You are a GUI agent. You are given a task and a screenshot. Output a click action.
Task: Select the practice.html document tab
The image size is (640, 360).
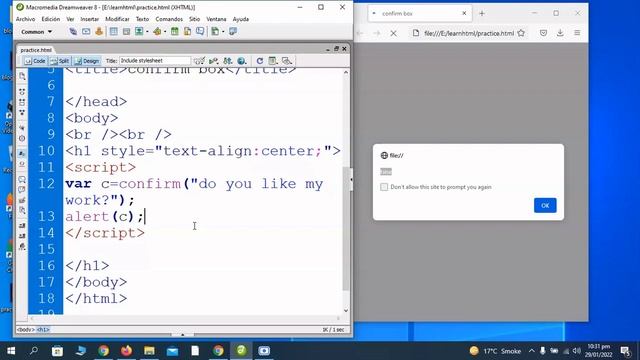tap(36, 50)
